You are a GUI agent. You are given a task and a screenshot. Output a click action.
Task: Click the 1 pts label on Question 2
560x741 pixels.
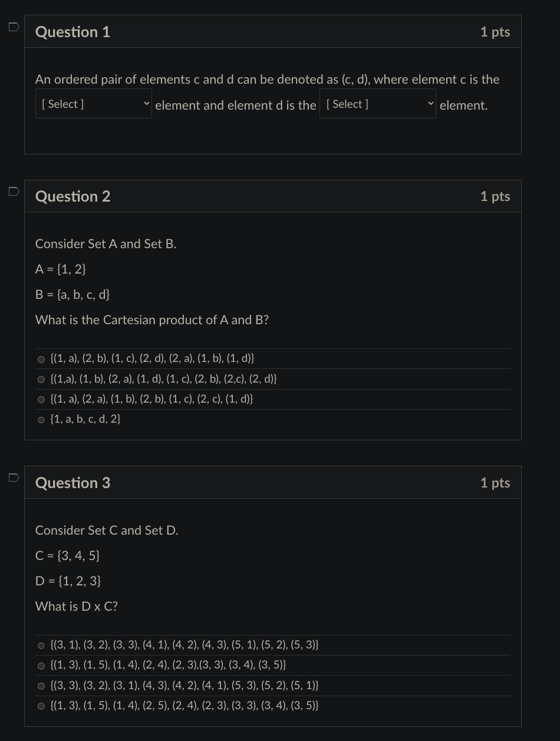pos(495,196)
